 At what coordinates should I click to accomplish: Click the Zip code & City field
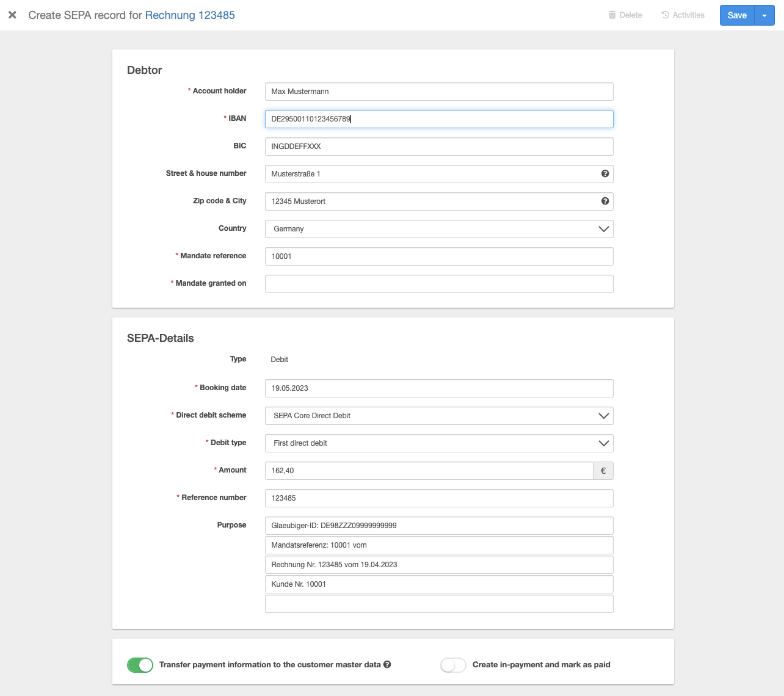[439, 201]
